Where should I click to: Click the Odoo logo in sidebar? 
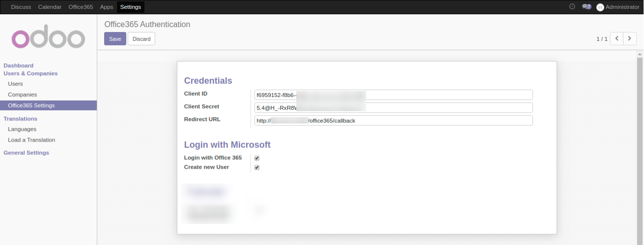click(x=48, y=38)
